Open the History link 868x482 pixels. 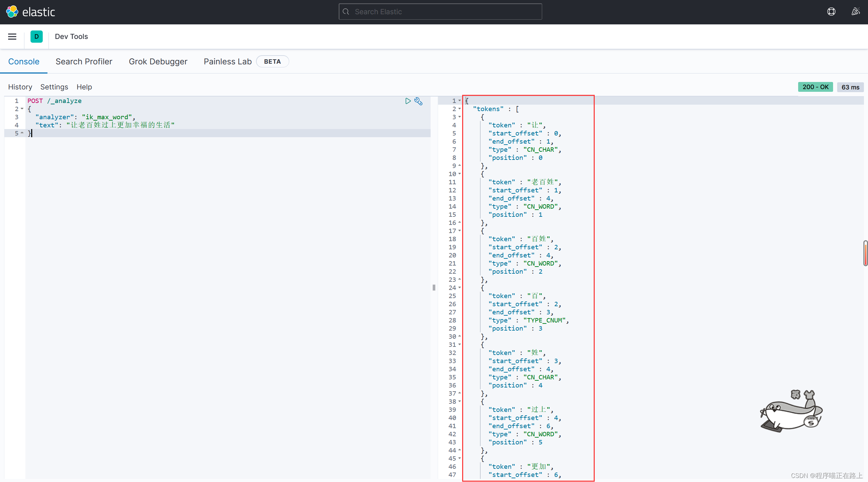20,87
